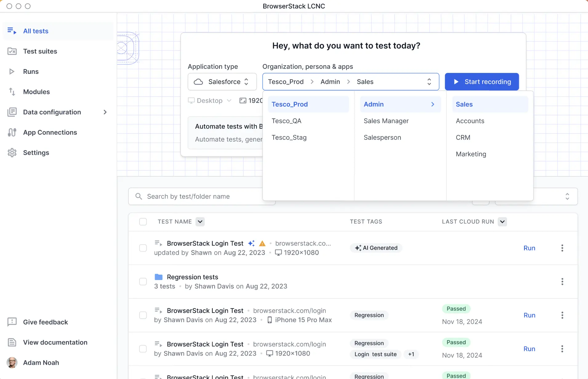Open more options for Regression tests folder
This screenshot has height=379, width=588.
[562, 281]
